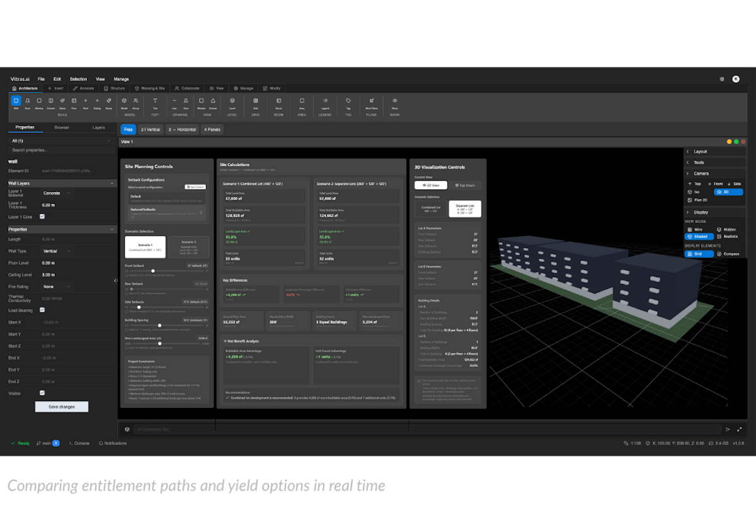
Task: Uncheck the Load Bearing property
Action: tap(43, 310)
